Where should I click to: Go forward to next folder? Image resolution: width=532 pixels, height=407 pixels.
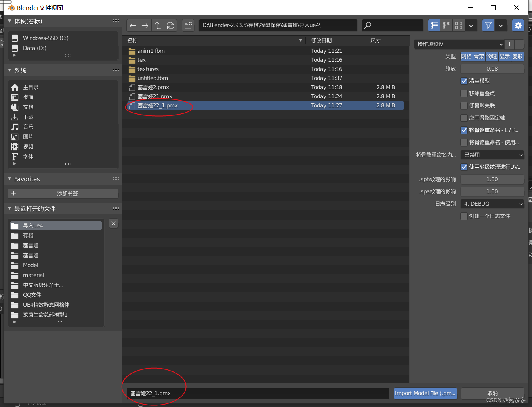click(x=145, y=25)
